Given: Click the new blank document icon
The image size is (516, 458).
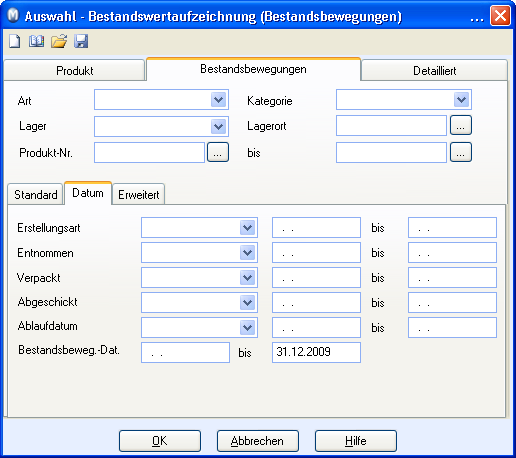Looking at the screenshot, I should pyautogui.click(x=14, y=42).
